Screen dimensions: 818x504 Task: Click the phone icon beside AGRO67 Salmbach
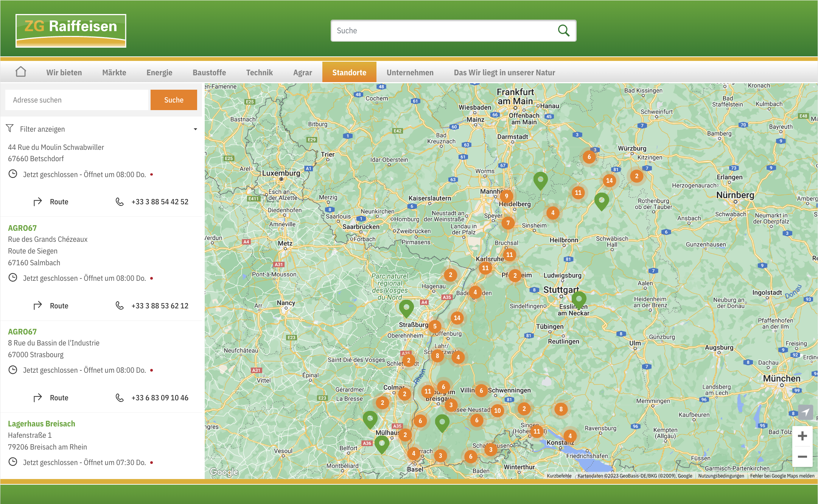click(x=120, y=305)
